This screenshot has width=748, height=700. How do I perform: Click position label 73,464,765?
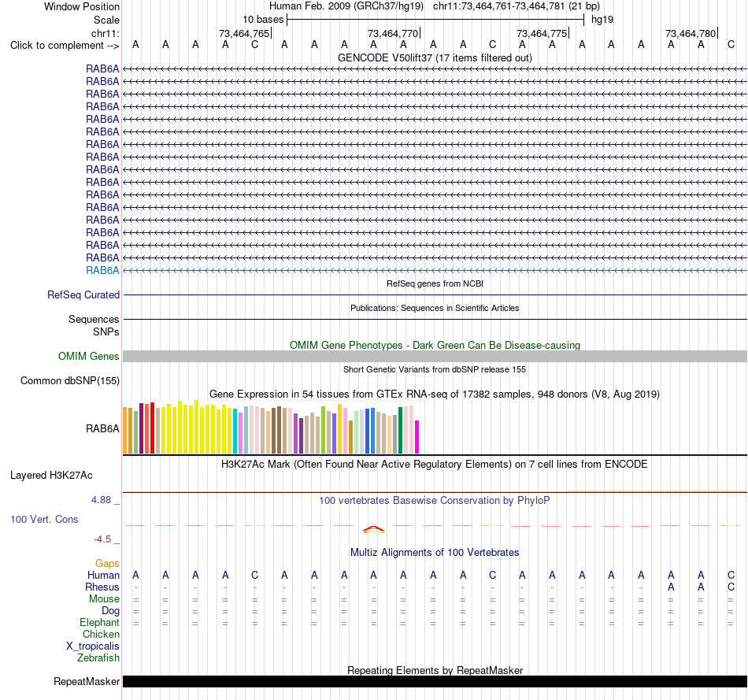[x=244, y=33]
